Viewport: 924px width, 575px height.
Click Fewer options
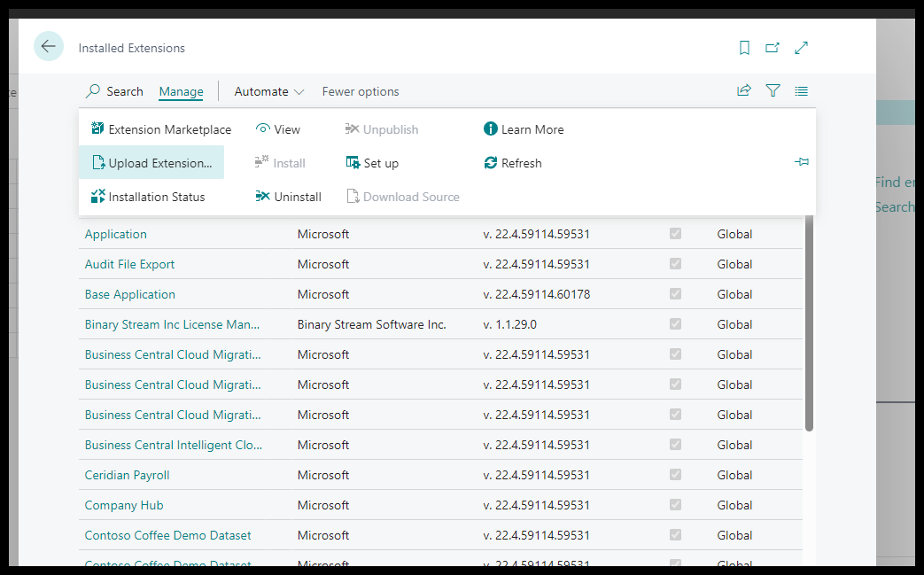(360, 91)
